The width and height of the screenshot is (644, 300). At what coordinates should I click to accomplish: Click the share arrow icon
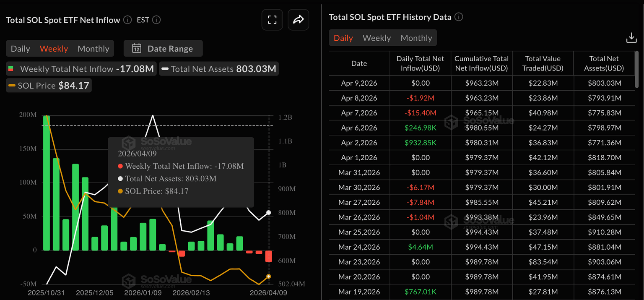point(298,20)
